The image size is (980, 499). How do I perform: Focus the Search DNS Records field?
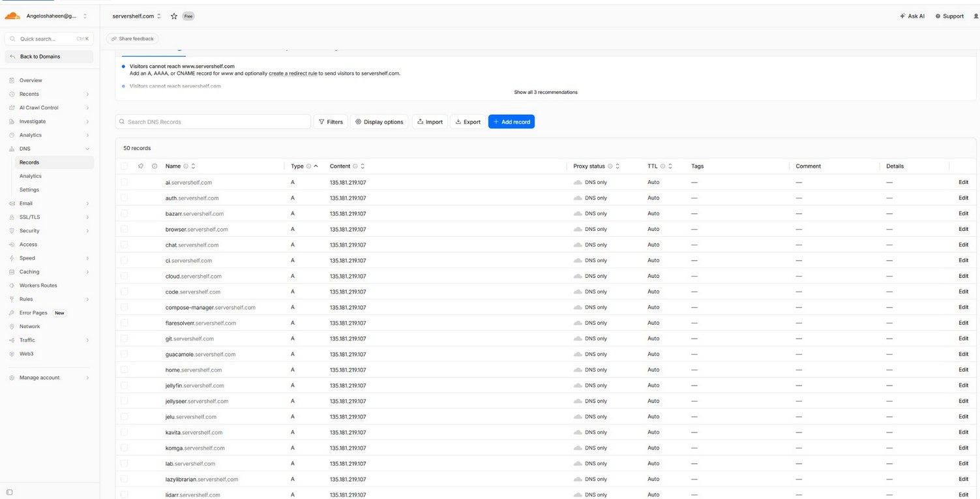tap(213, 122)
